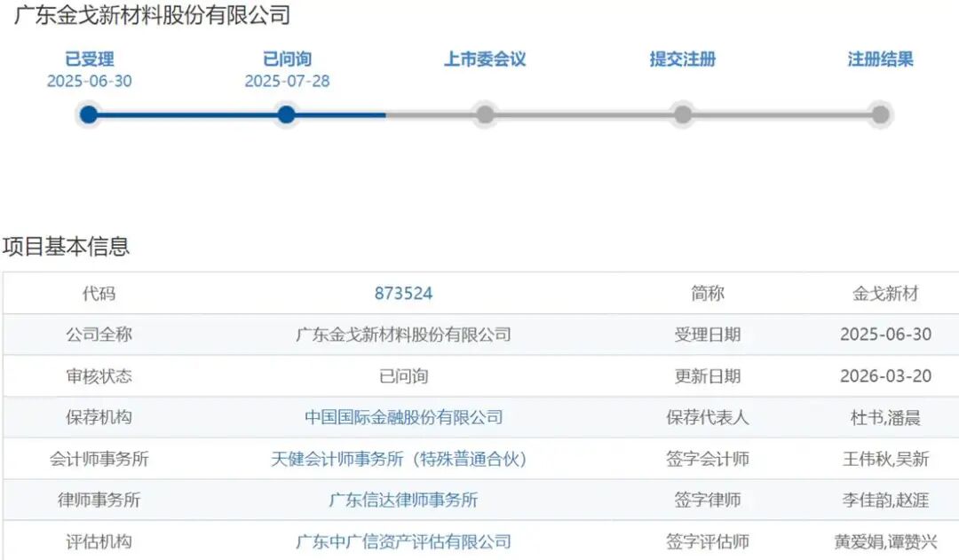Click the 保荐代表人 label cell
959x560 pixels.
707,417
